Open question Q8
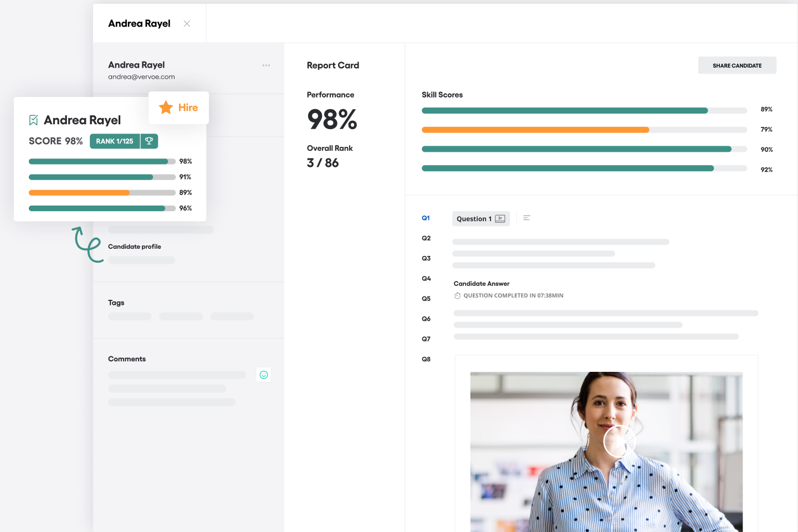This screenshot has height=532, width=798. tap(426, 359)
